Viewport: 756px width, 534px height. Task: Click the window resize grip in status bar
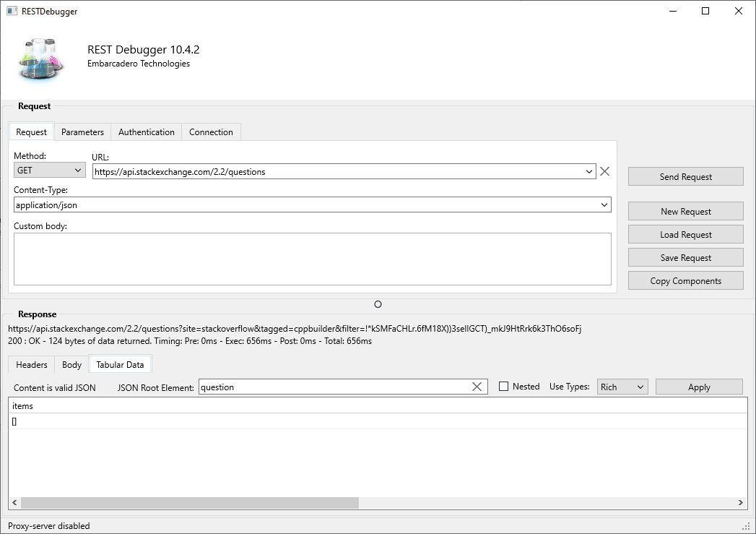point(746,526)
